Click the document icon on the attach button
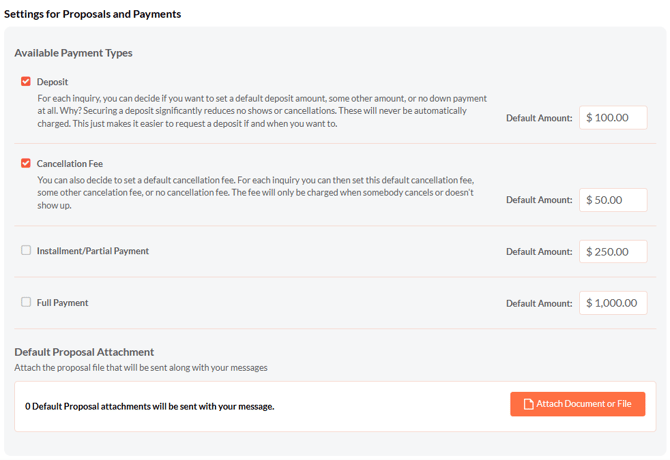 point(528,404)
